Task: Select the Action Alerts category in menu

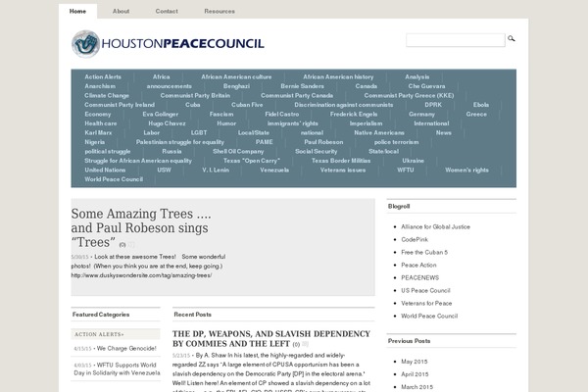Action: [103, 76]
